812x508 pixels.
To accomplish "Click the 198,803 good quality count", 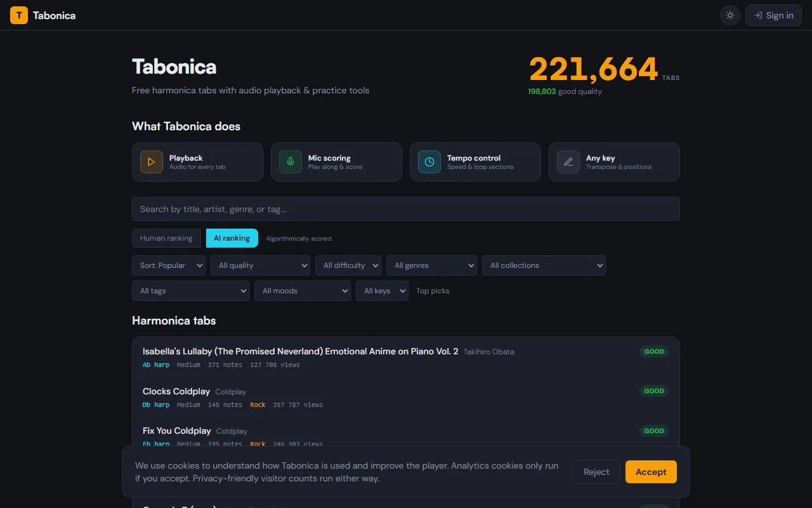I will tap(542, 91).
